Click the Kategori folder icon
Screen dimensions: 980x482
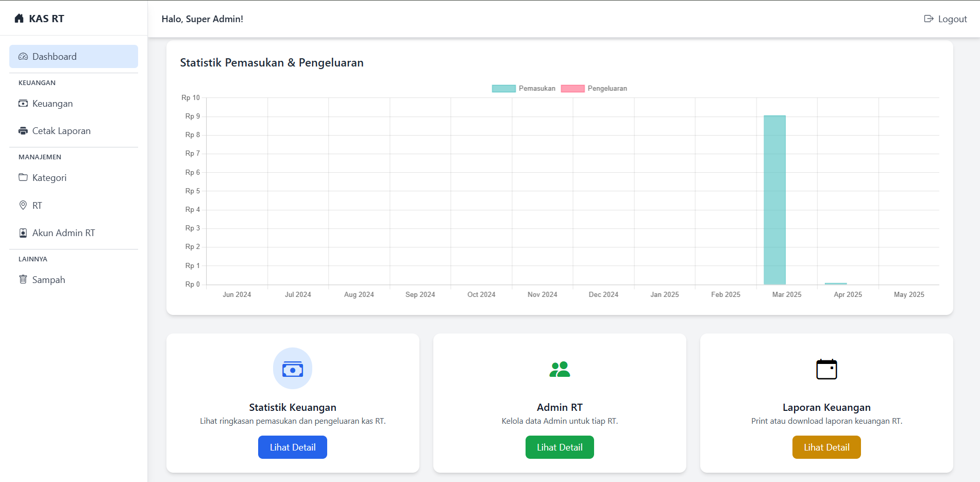tap(23, 177)
